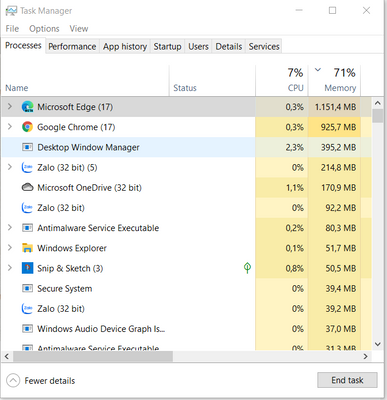387x400 pixels.
Task: Switch to the Performance tab
Action: click(x=72, y=47)
